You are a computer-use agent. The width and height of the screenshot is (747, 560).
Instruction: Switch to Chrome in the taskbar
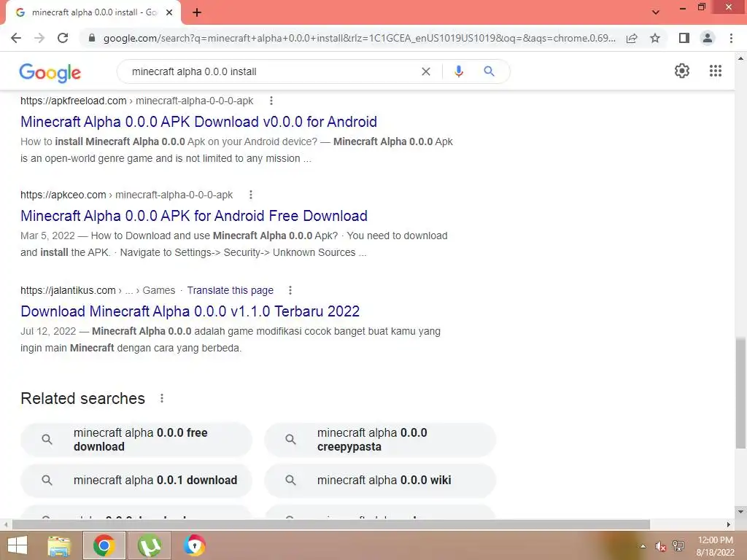pyautogui.click(x=104, y=545)
